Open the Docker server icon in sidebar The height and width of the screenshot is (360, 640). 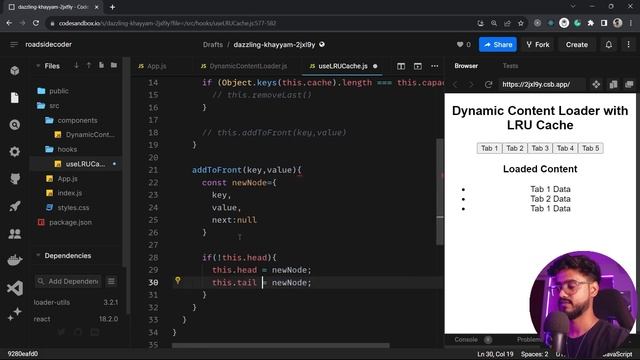tap(15, 260)
